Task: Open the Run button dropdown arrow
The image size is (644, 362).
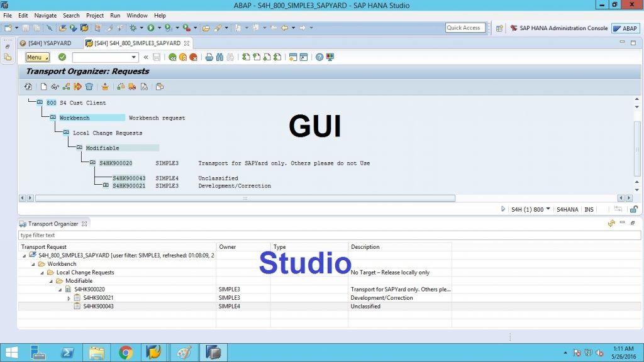Action: point(159,28)
